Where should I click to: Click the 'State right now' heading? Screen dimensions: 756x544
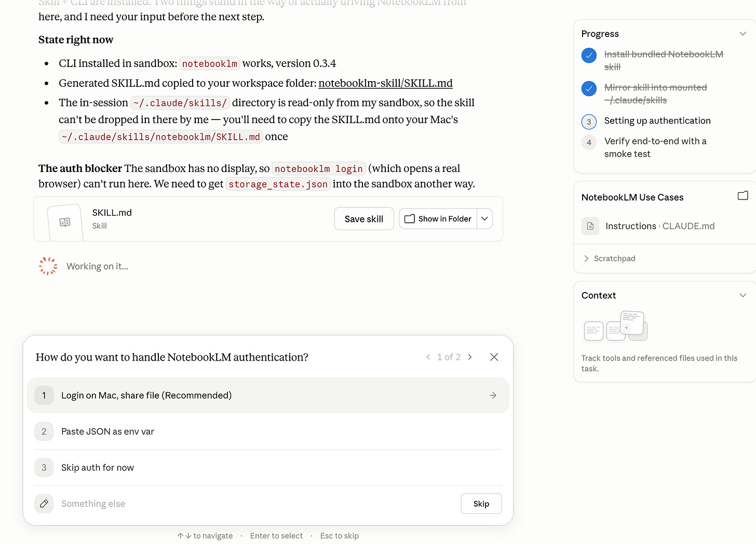click(x=76, y=40)
